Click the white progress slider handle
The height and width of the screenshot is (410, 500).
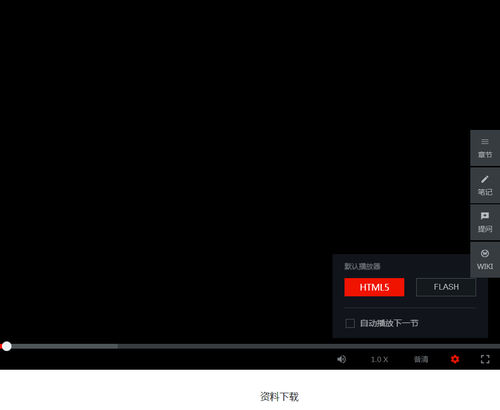[x=7, y=346]
